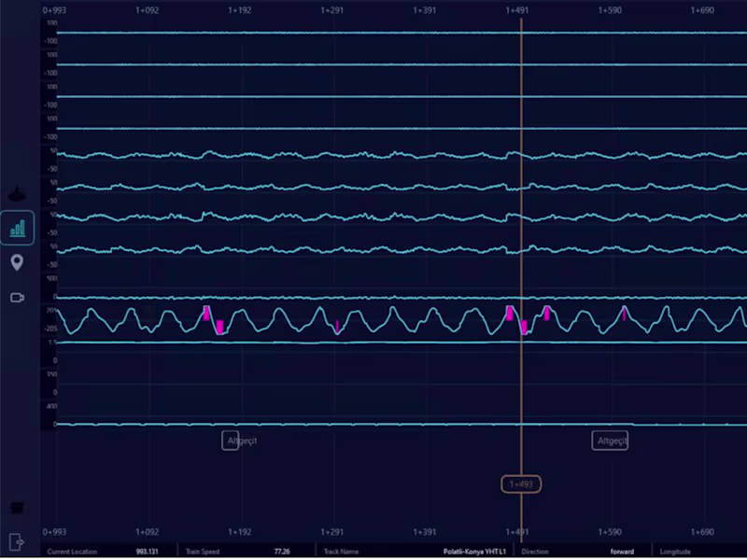Viewport: 747px width, 560px height.
Task: Open the map location pin view
Action: (x=17, y=262)
